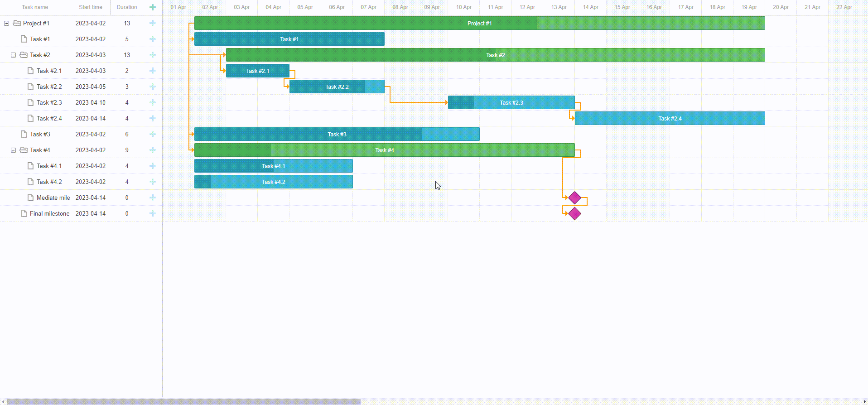Click the 14 Apr date header cell
The image size is (868, 405).
click(591, 7)
